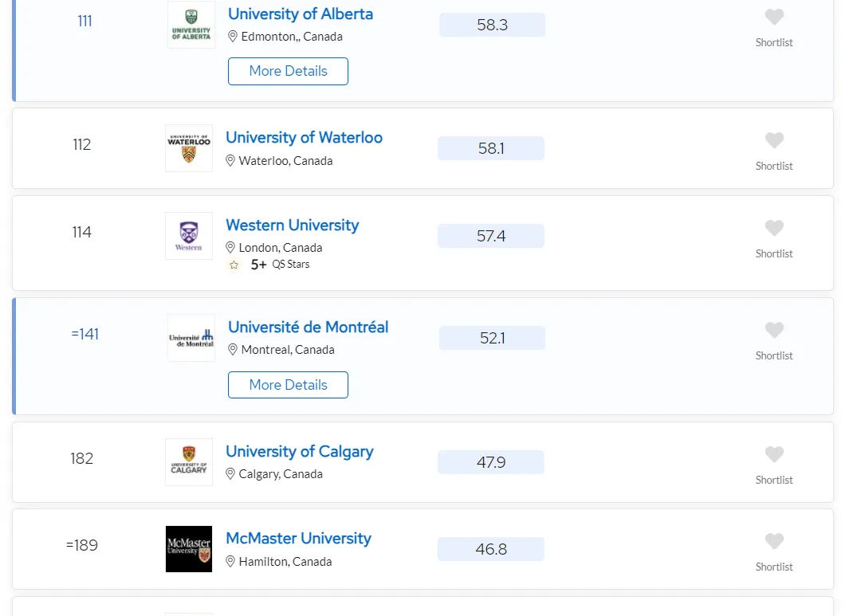Open McMaster University name link
Image resolution: width=853 pixels, height=616 pixels.
pos(298,538)
